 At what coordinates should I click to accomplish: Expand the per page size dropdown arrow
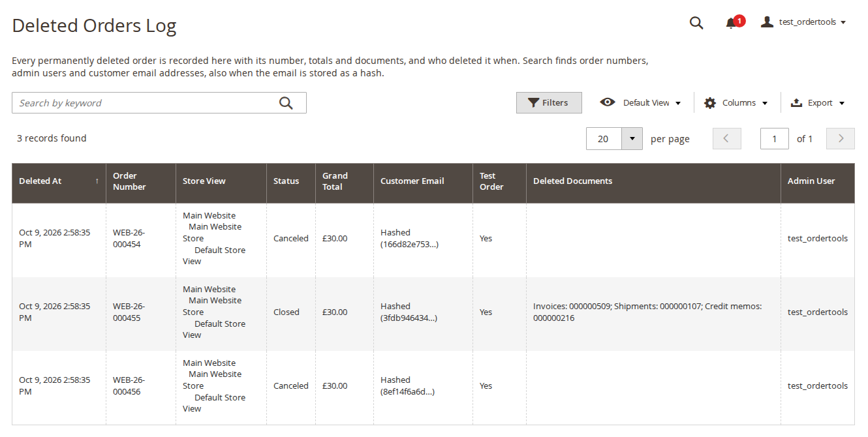tap(632, 138)
